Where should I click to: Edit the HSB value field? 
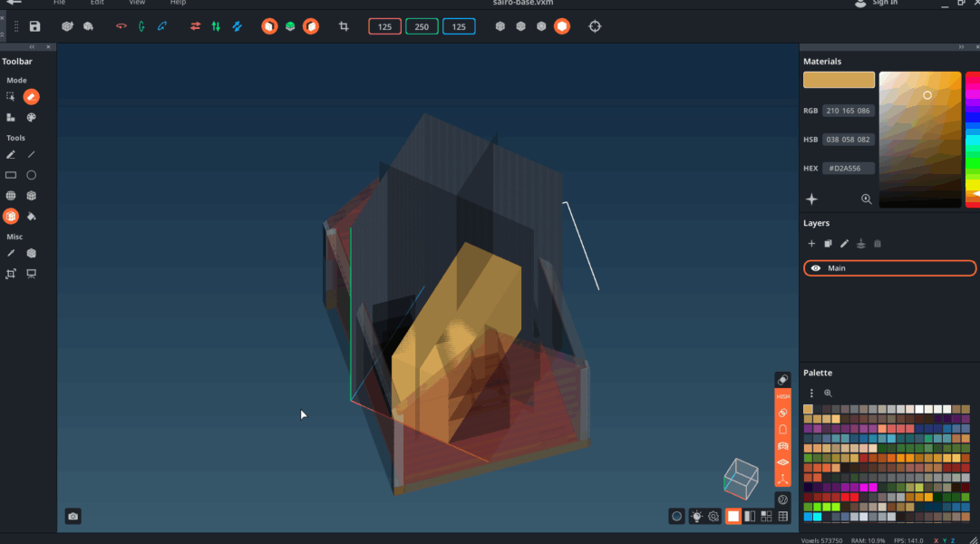pos(849,140)
